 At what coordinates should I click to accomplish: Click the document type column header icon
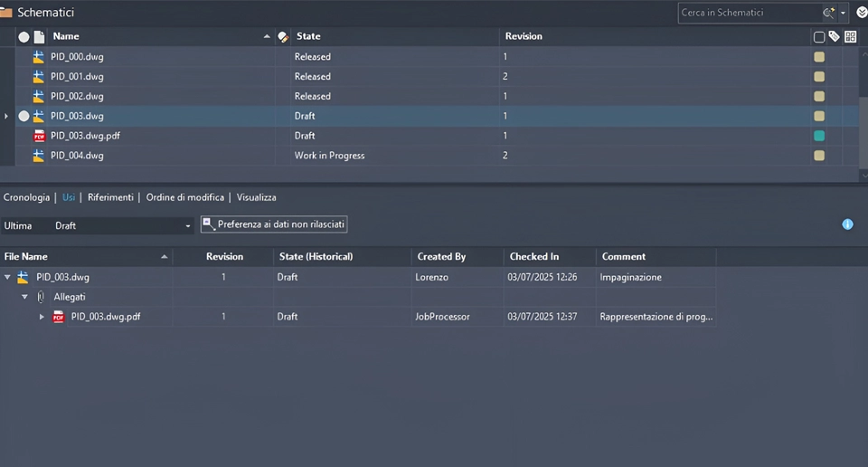tap(39, 37)
